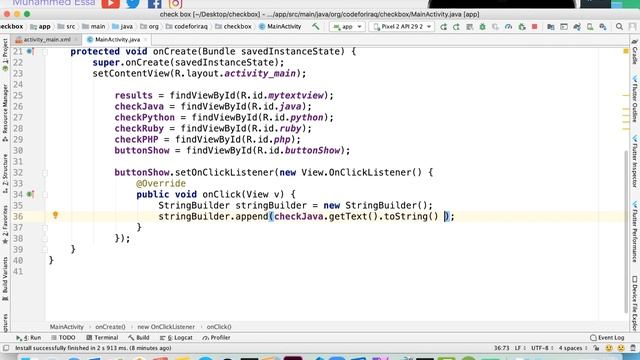Toggle the read-only lock icon in status bar
The image size is (640, 360).
click(x=596, y=348)
